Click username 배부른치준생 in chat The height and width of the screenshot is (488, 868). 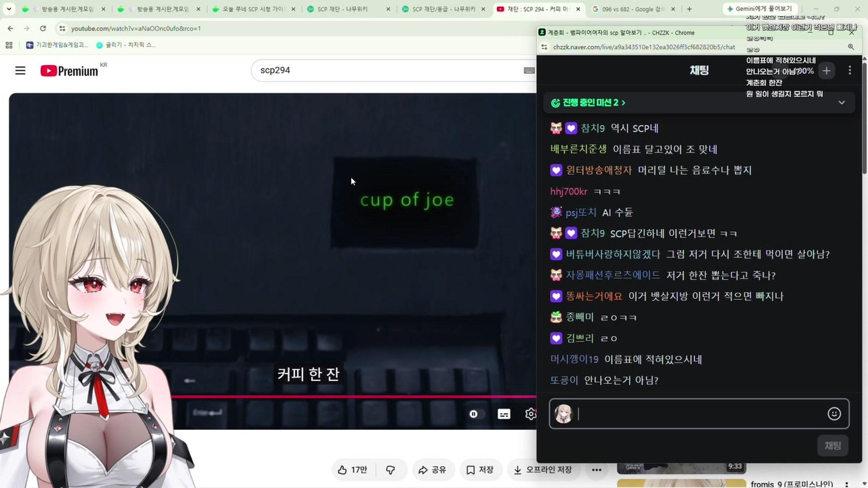tap(578, 149)
